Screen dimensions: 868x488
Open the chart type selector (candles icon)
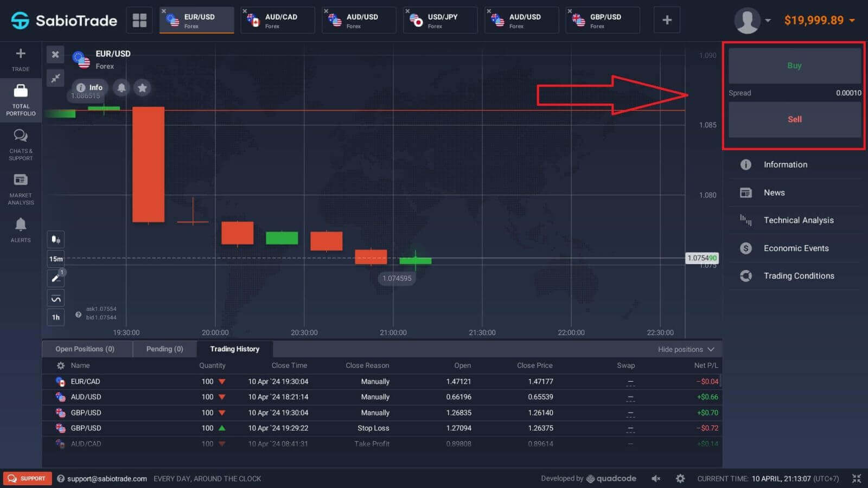[55, 239]
